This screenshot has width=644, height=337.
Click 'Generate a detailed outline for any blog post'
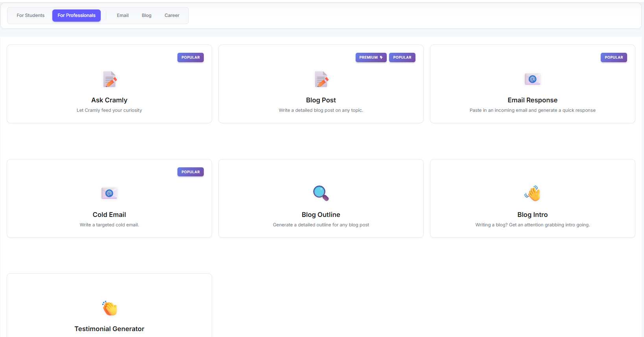(x=321, y=225)
